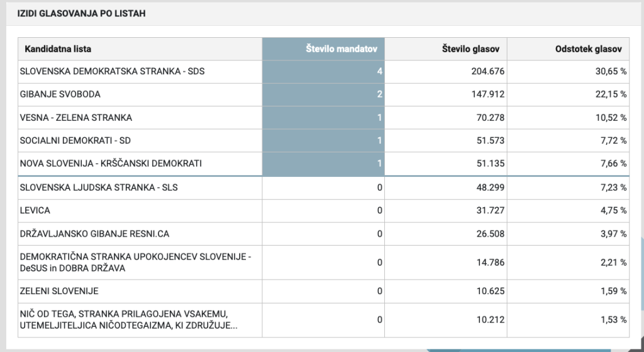The height and width of the screenshot is (352, 644).
Task: Click the vote count 31.727
Action: [x=491, y=210]
